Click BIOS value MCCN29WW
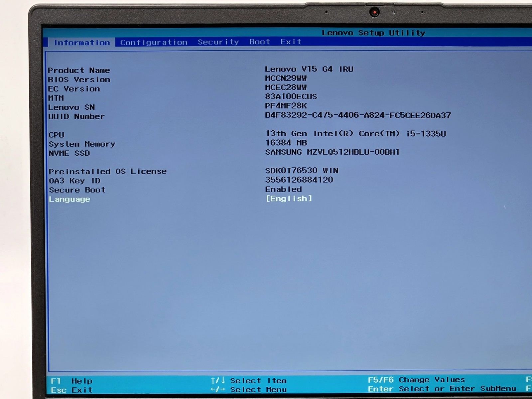This screenshot has width=532, height=399. [x=286, y=78]
